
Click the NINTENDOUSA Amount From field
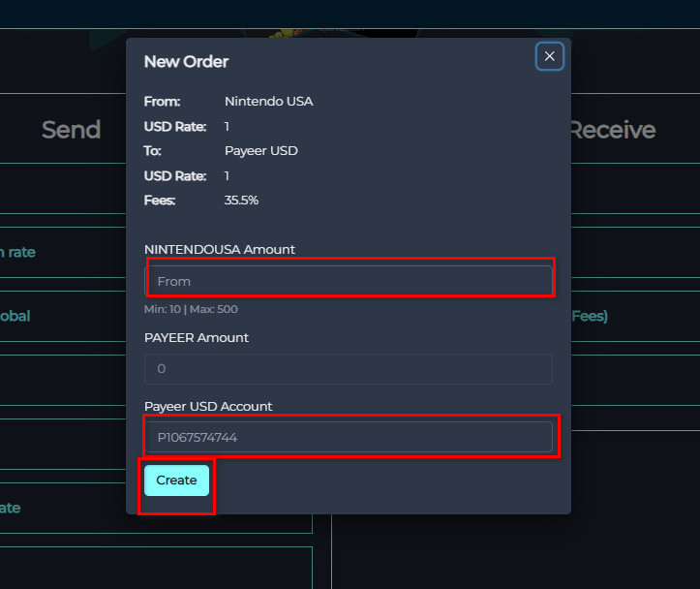349,281
